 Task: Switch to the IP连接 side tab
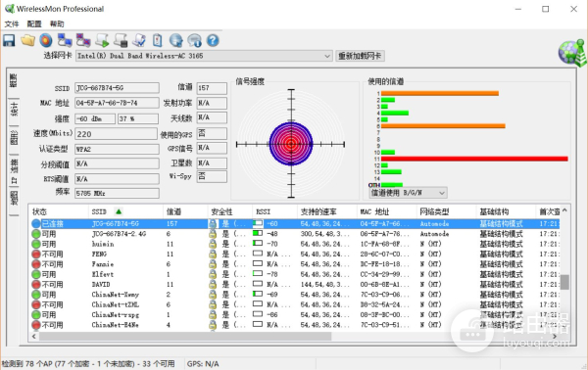tap(14, 171)
